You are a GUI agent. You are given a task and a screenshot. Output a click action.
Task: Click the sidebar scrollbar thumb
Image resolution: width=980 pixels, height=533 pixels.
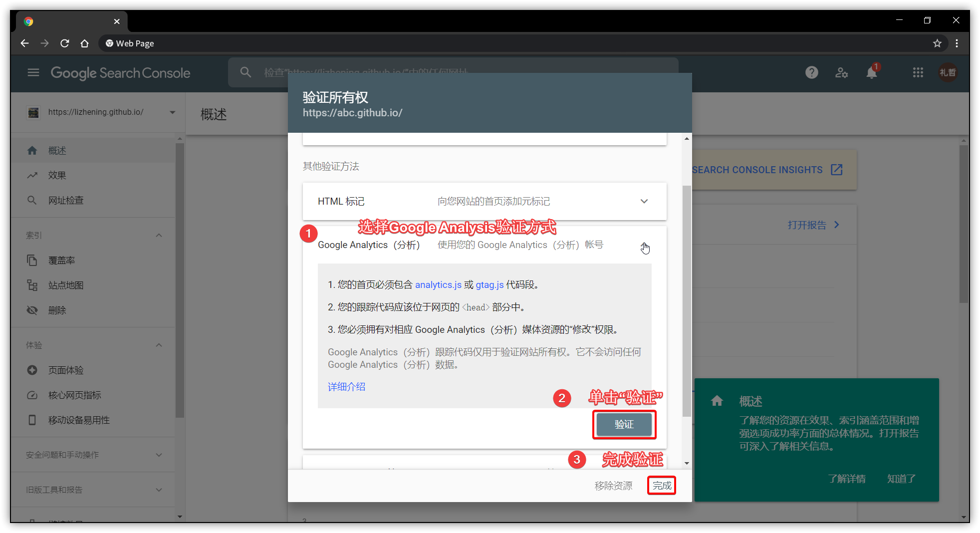[180, 280]
